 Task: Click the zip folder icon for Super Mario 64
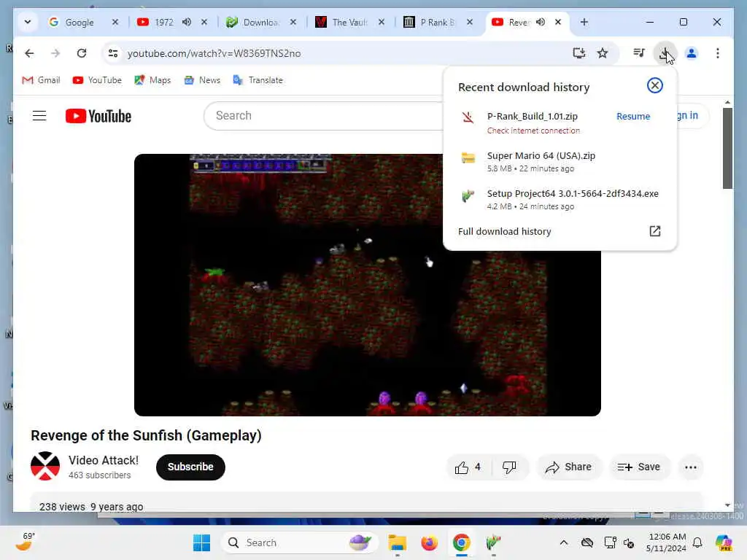pyautogui.click(x=468, y=157)
